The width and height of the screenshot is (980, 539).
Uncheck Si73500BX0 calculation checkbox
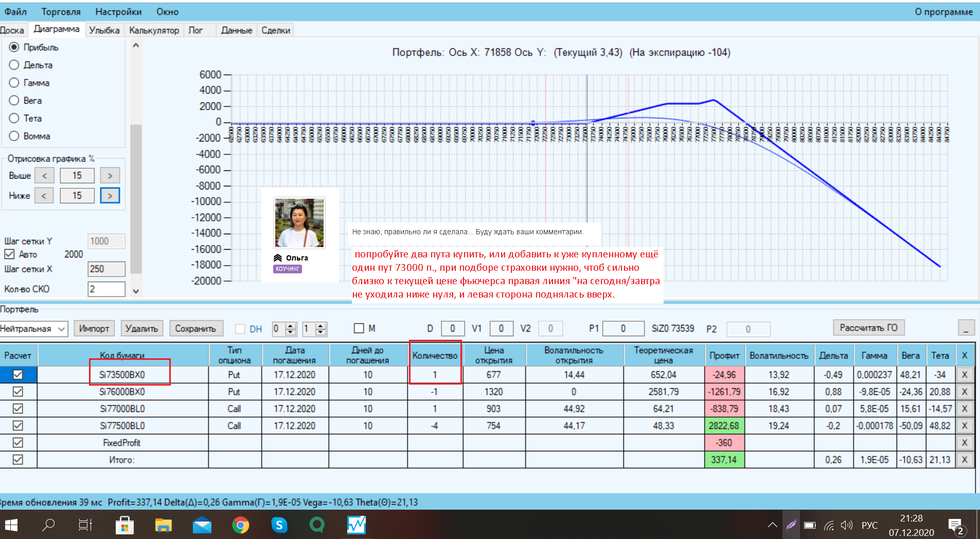point(18,375)
